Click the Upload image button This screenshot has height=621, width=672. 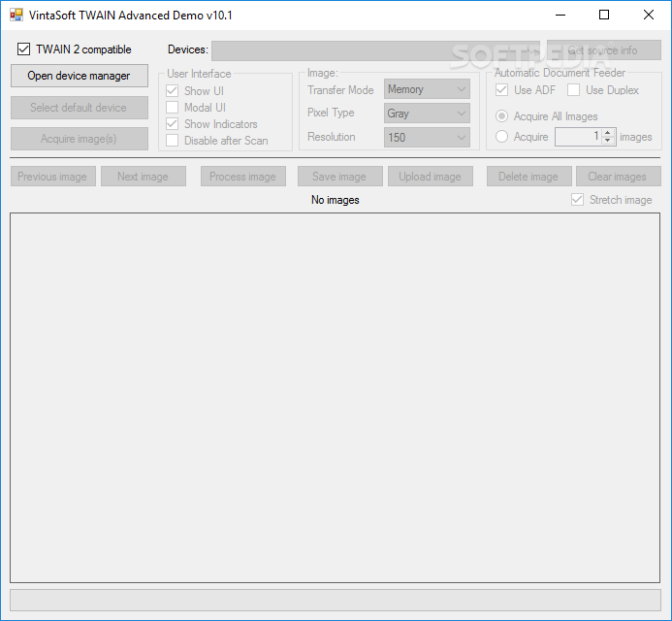click(x=431, y=177)
